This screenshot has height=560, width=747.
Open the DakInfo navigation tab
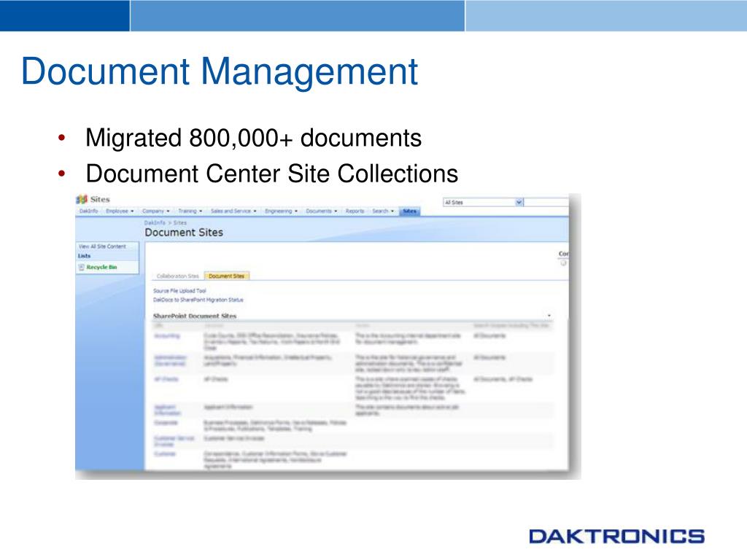point(88,211)
